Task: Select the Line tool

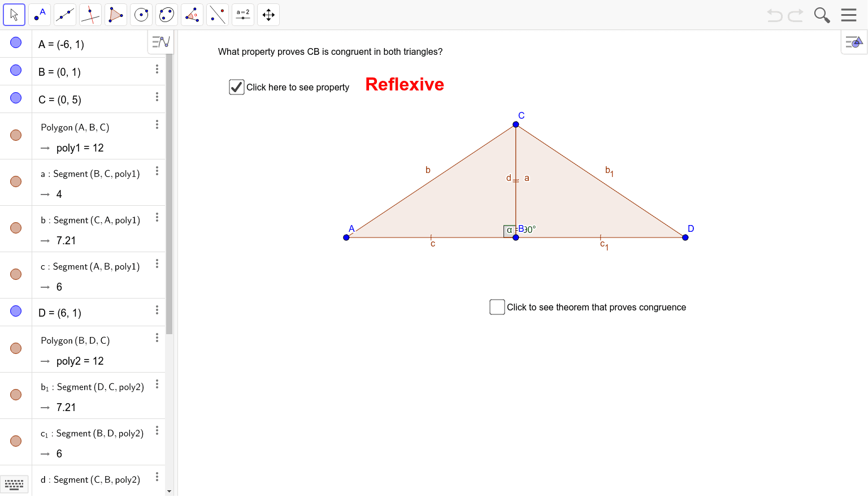Action: click(64, 14)
